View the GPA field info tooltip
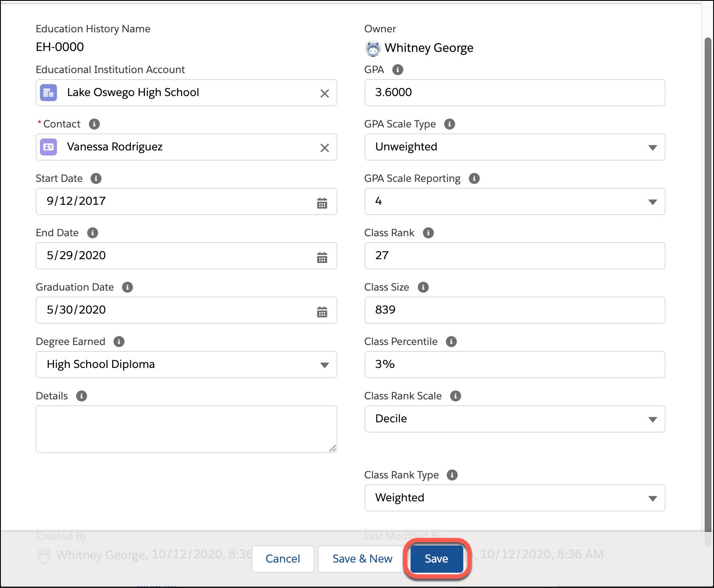 tap(398, 70)
